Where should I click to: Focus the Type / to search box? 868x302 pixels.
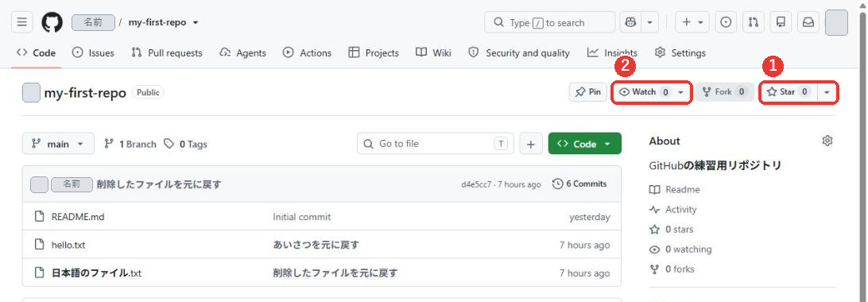550,23
